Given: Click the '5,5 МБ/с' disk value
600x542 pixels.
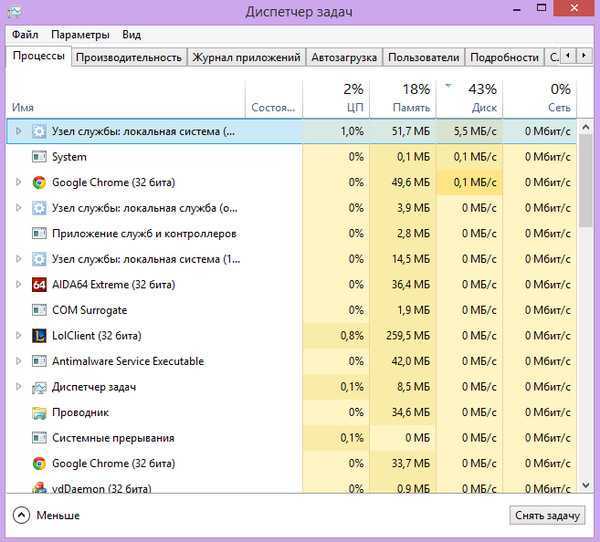Looking at the screenshot, I should click(475, 131).
